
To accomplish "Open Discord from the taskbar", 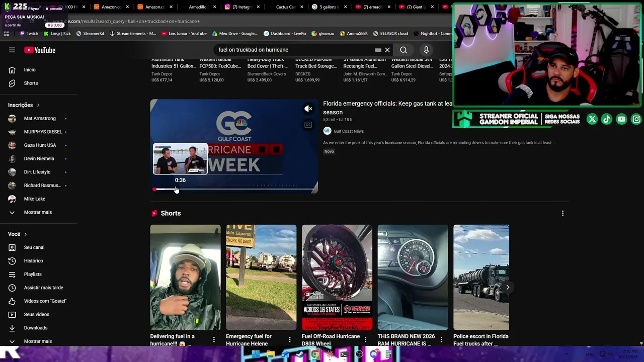I will [x=374, y=354].
